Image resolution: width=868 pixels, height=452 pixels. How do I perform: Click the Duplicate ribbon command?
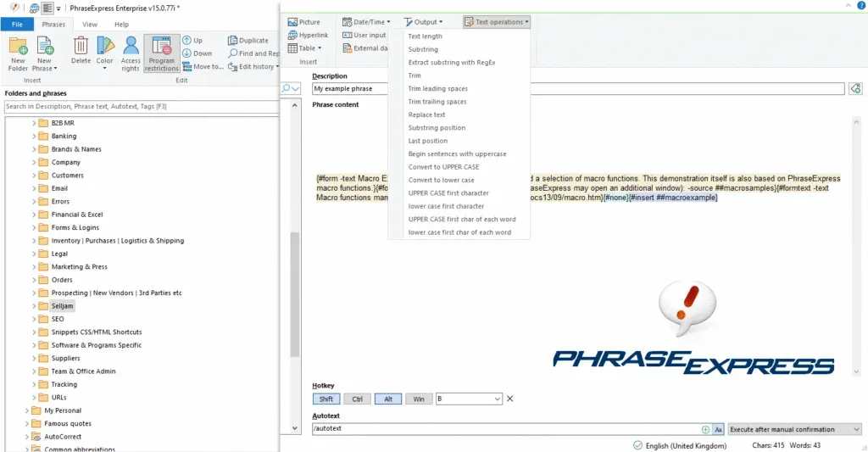point(248,41)
